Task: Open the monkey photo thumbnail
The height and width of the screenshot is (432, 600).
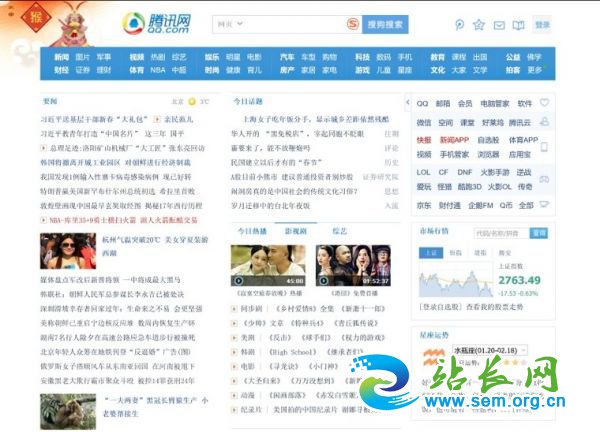Action: [68, 411]
